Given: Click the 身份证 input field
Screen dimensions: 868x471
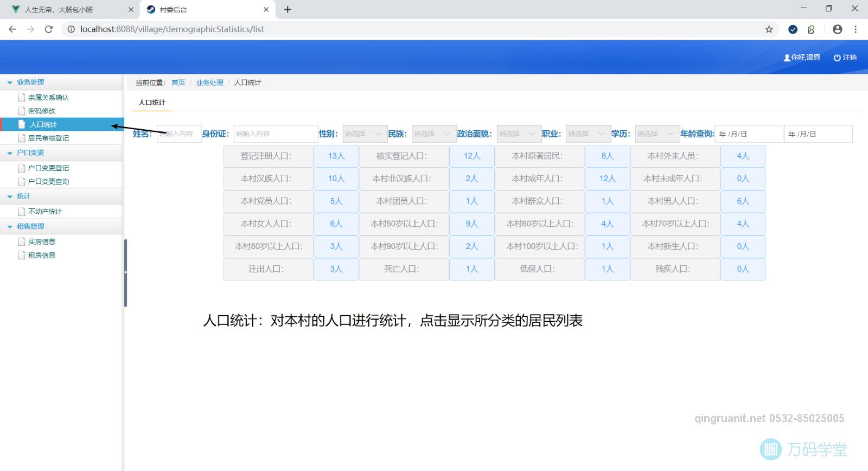Looking at the screenshot, I should point(276,134).
